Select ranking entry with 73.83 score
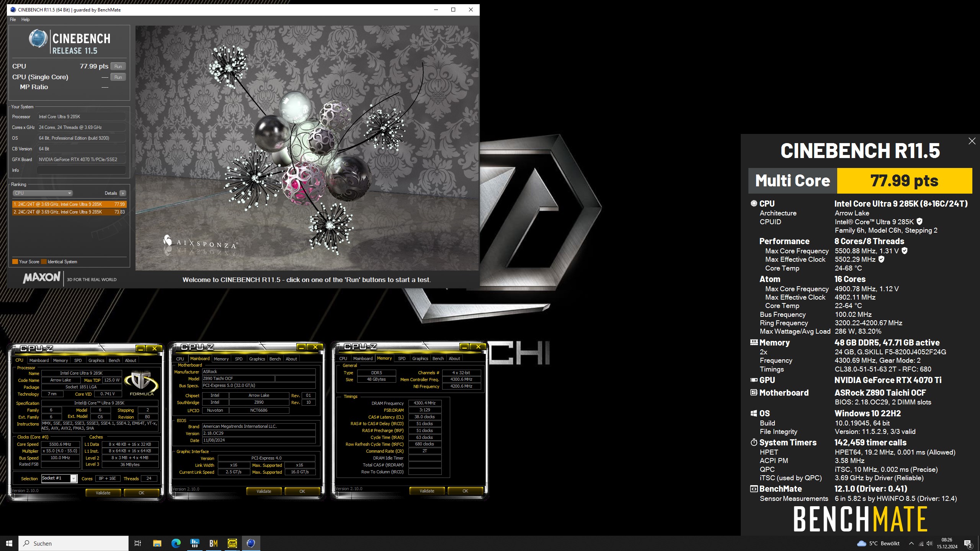This screenshot has width=980, height=551. tap(69, 212)
